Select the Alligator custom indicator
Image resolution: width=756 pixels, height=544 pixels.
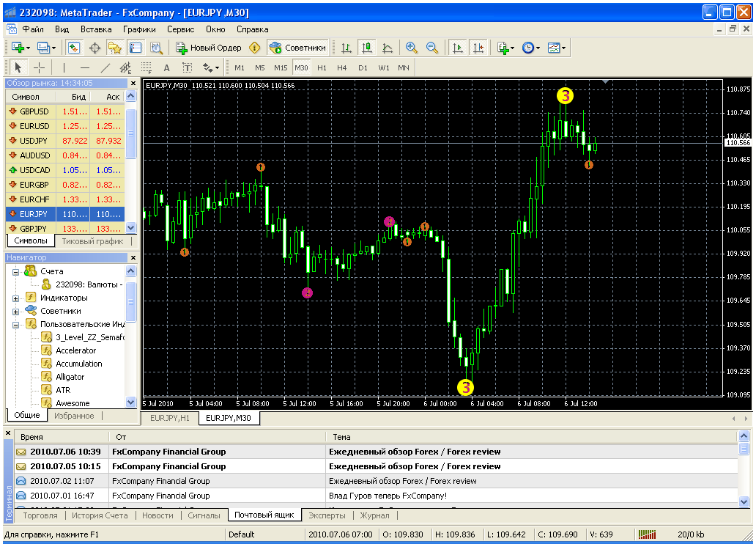click(x=70, y=377)
